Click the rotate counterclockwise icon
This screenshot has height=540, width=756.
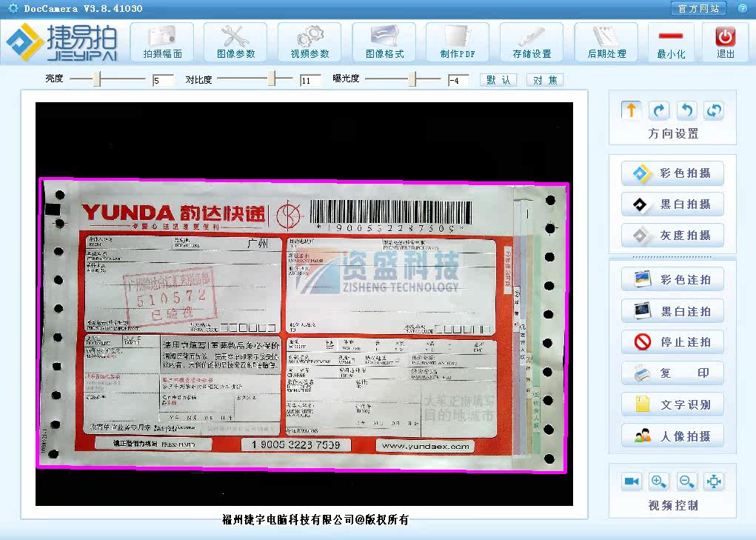(x=686, y=110)
